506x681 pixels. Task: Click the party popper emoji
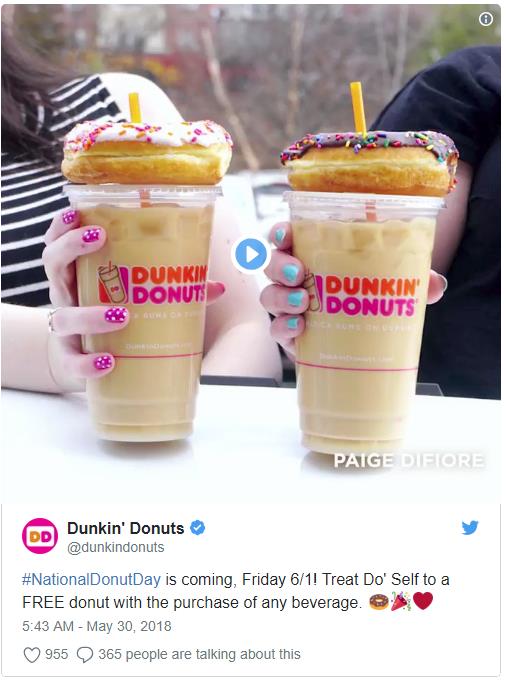click(400, 602)
